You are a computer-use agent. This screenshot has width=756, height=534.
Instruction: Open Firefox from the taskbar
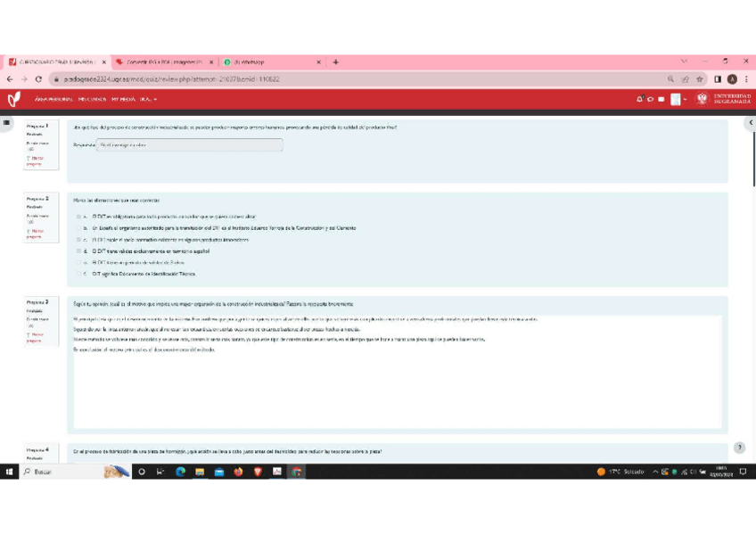click(238, 472)
